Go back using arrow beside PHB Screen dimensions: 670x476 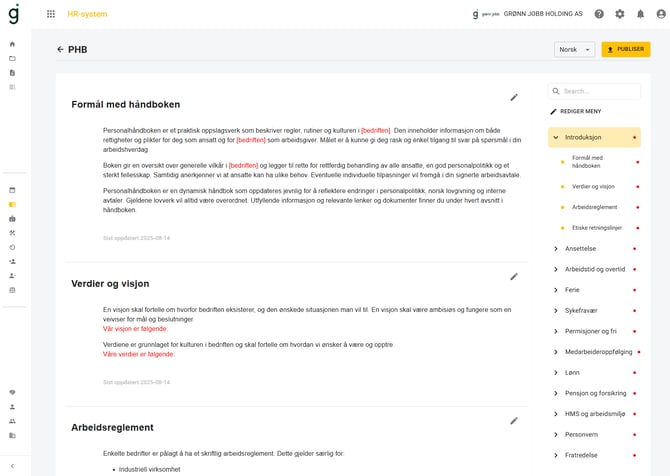point(60,50)
